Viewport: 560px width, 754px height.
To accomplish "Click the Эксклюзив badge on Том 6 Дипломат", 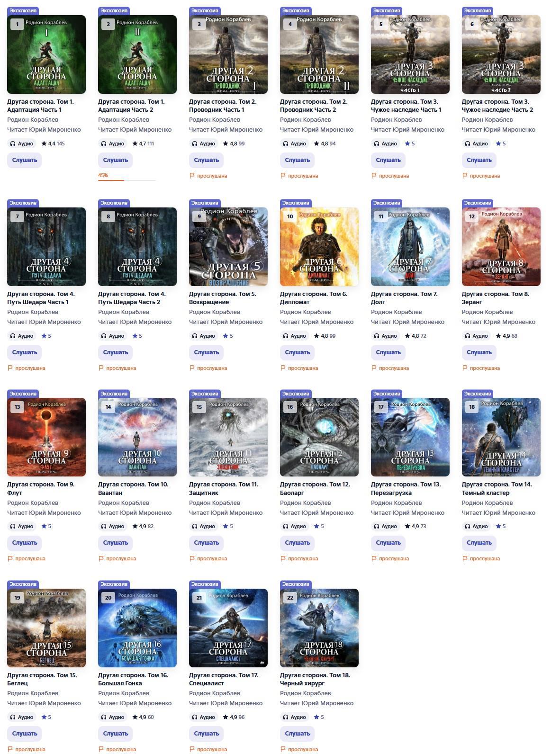I will click(296, 203).
